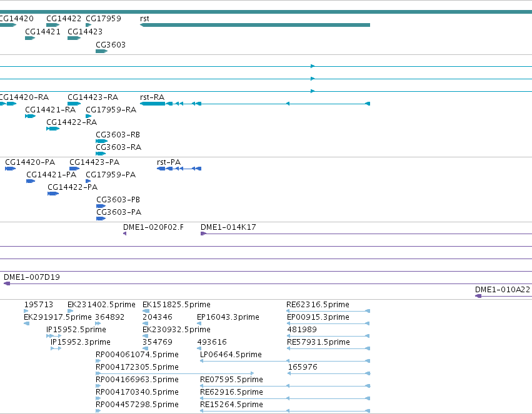
Task: Click the rst gene glyph bar
Action: pyautogui.click(x=255, y=25)
